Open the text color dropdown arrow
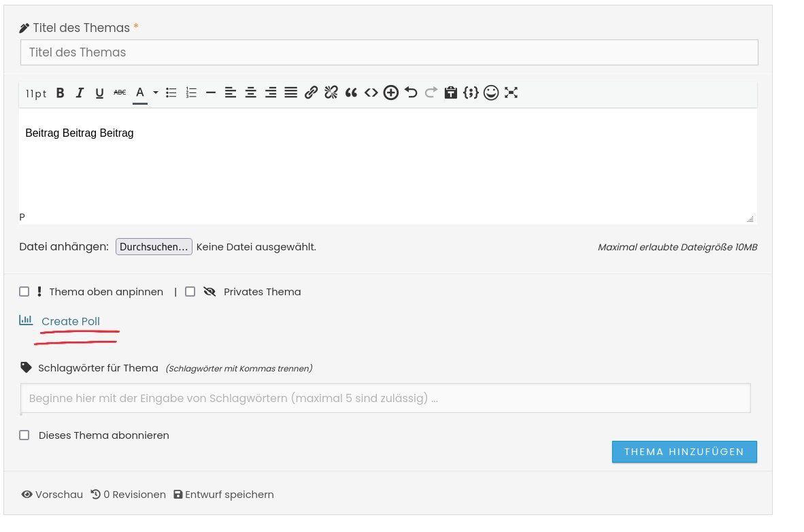This screenshot has width=804, height=532. [156, 93]
